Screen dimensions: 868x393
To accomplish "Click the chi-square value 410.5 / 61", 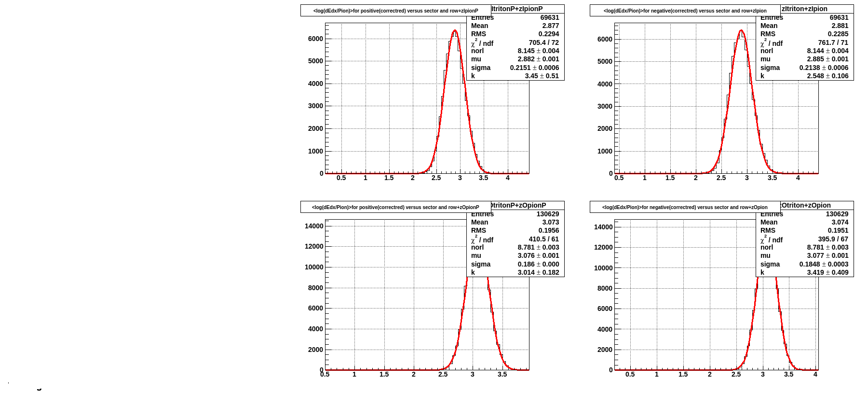I will pos(544,239).
